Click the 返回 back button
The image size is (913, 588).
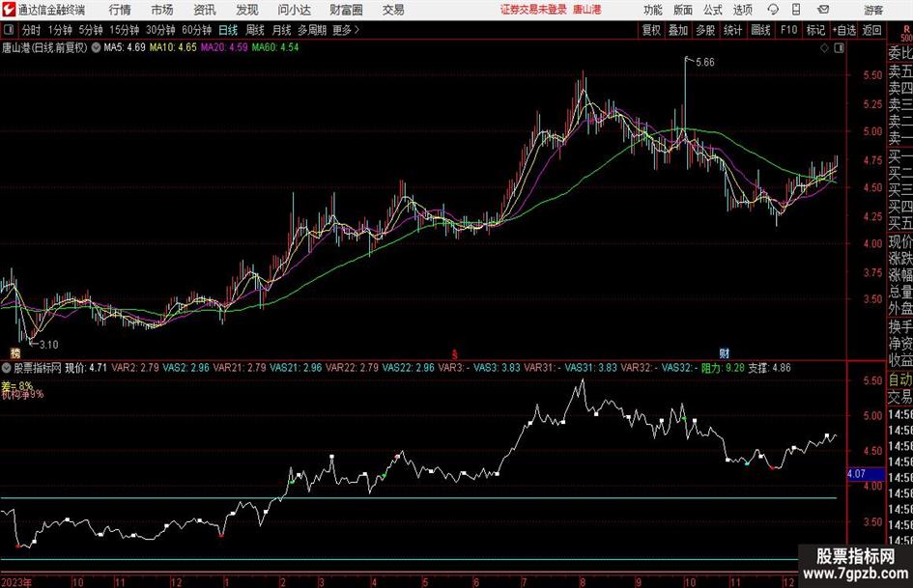[871, 30]
